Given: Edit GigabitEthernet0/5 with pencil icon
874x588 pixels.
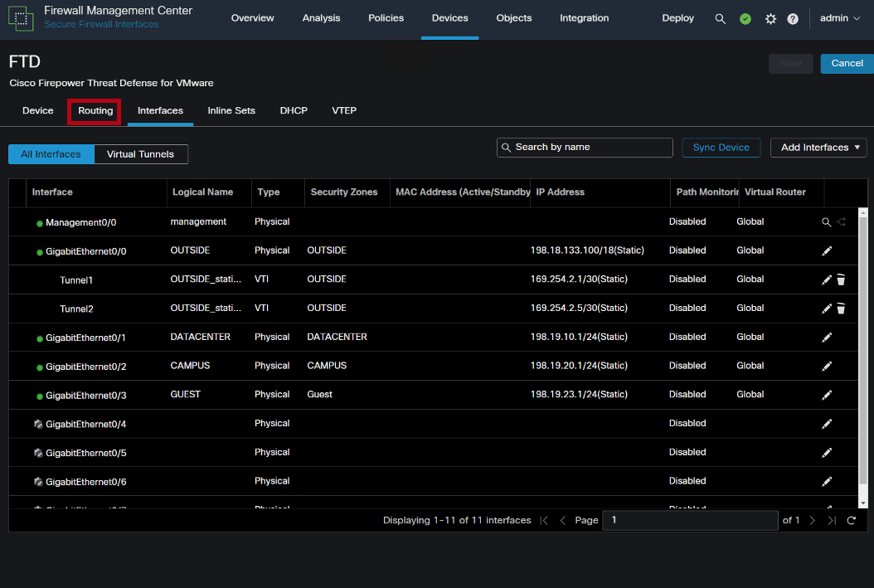Looking at the screenshot, I should pos(827,453).
